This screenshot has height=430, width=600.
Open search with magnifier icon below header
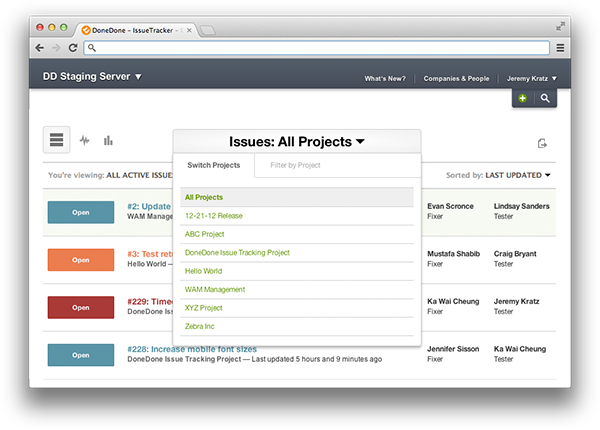pyautogui.click(x=545, y=98)
